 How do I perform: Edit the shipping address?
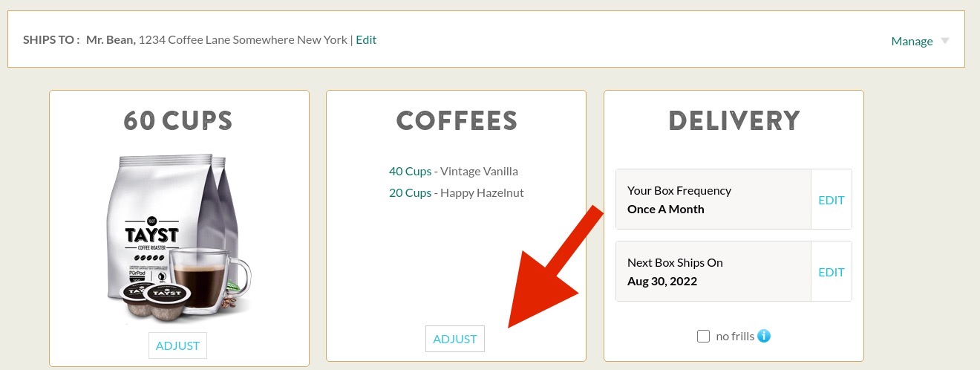click(x=366, y=40)
